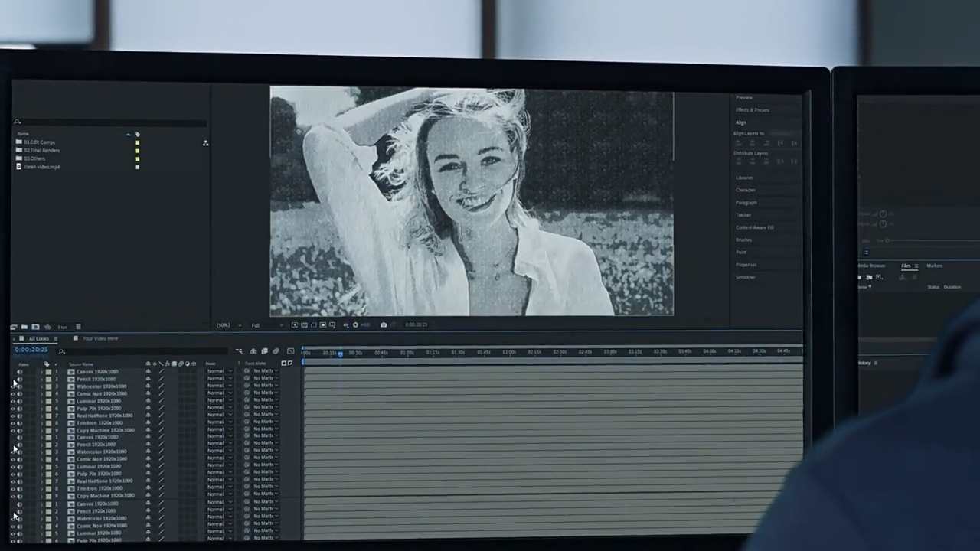Toggle transparency grid in the viewer
The image size is (980, 551).
click(304, 325)
